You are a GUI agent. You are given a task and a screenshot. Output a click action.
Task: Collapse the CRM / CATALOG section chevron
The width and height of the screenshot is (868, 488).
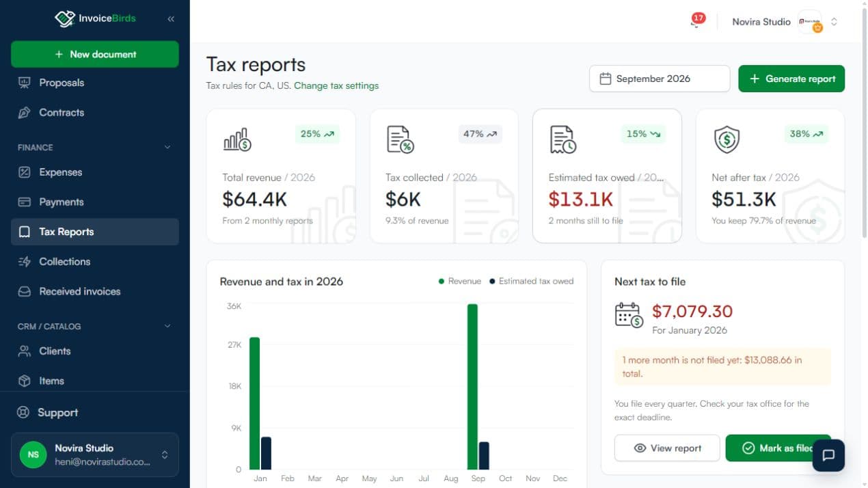pos(167,326)
